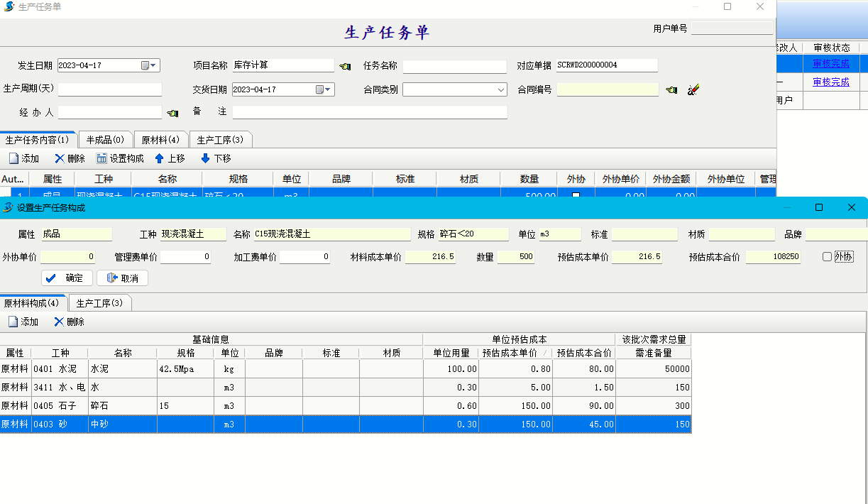
Task: Click 添加 in the 设置生产任务构成 dialog toolbar
Action: 23,322
